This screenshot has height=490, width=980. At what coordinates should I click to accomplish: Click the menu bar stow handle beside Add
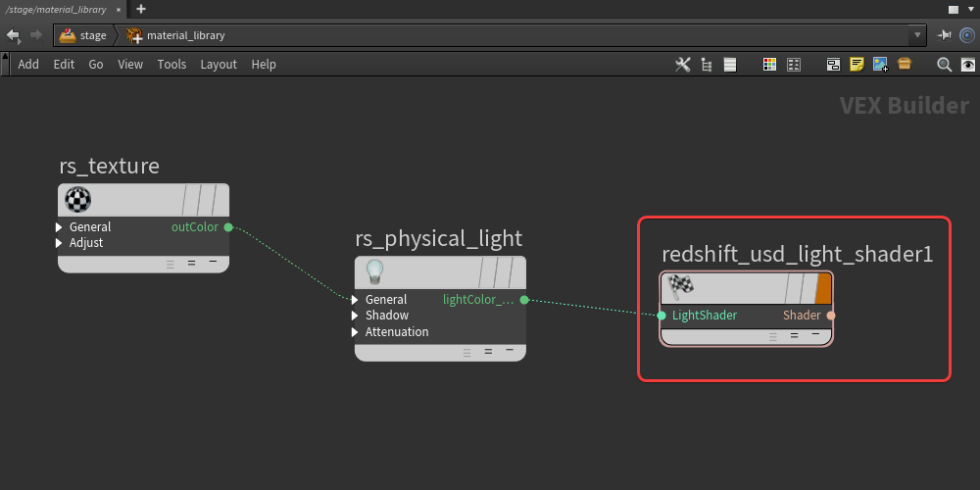click(x=6, y=65)
